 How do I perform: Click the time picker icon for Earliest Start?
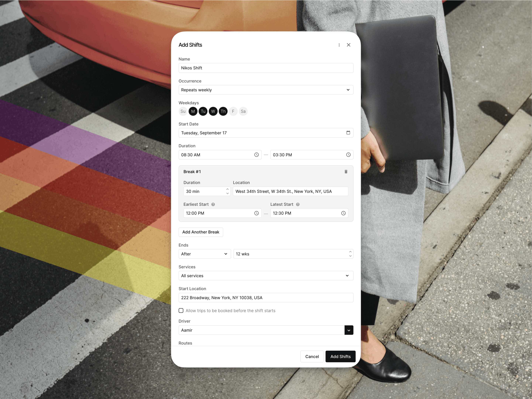256,213
